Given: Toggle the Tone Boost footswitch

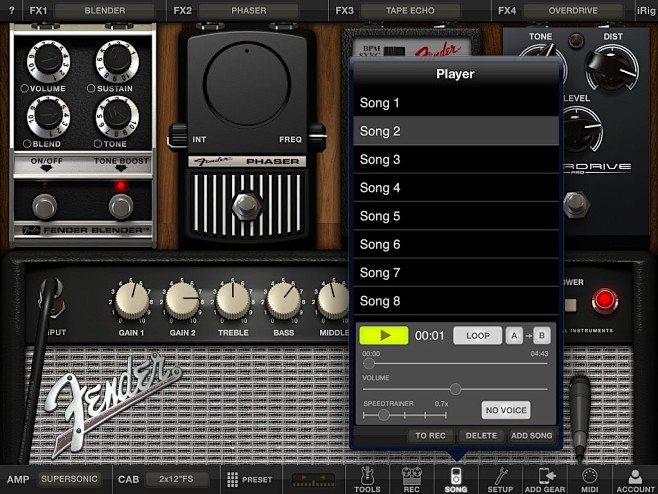Looking at the screenshot, I should (x=121, y=206).
